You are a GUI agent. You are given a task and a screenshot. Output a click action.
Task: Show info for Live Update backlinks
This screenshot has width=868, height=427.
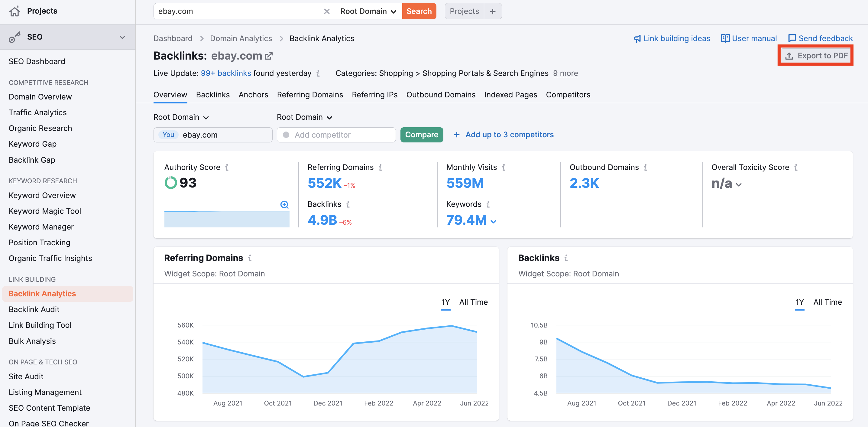click(x=318, y=73)
